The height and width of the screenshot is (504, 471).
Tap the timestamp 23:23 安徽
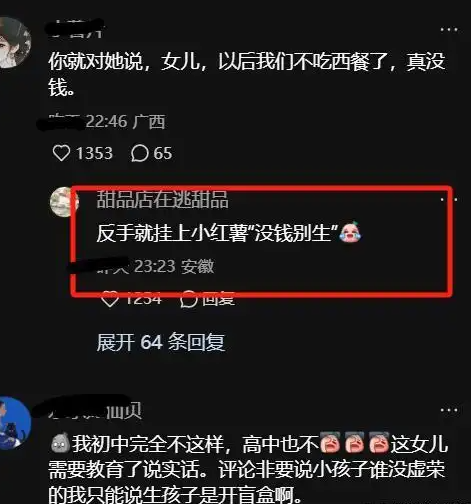[174, 266]
